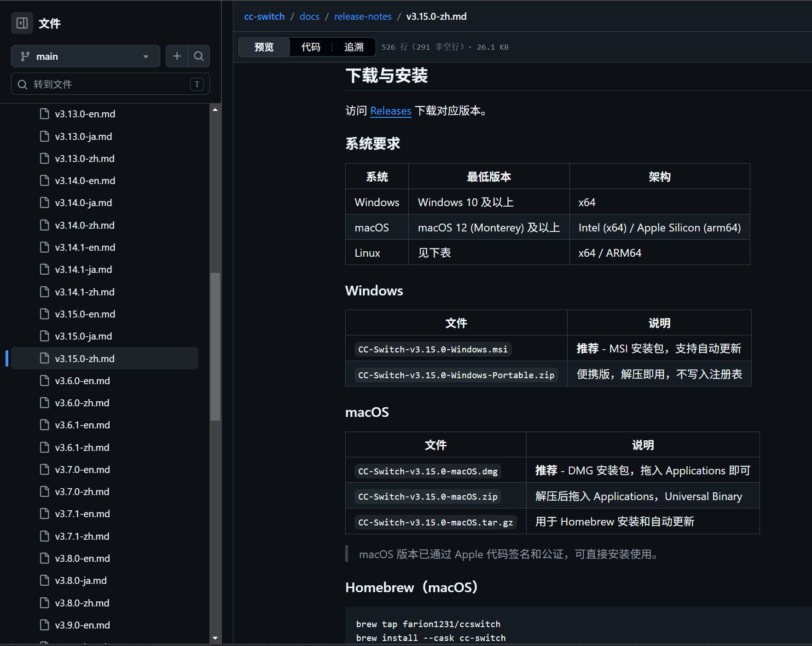The image size is (812, 646).
Task: Click the brew install --cask cc-switch command
Action: coord(431,638)
